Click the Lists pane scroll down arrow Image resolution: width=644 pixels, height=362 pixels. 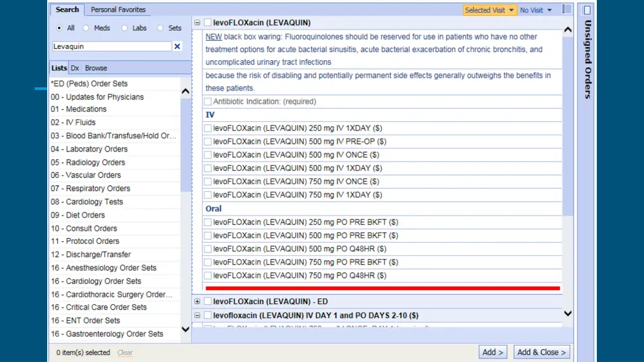pyautogui.click(x=186, y=329)
